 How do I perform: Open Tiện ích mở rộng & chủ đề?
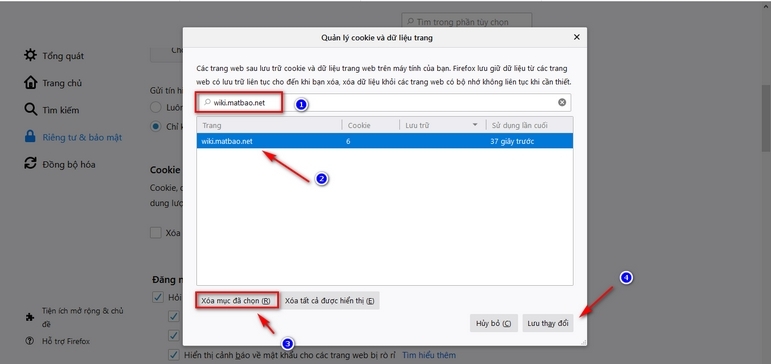coord(83,317)
